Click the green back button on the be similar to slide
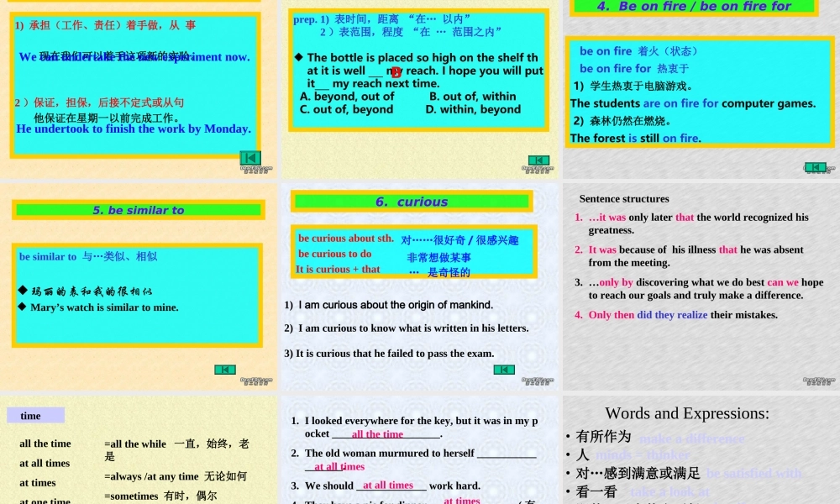 225,370
